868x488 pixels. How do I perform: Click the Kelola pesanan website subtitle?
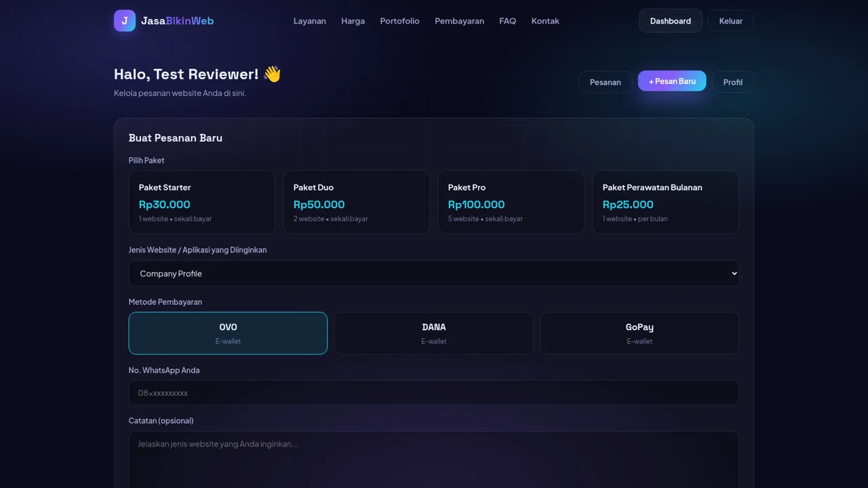(180, 93)
